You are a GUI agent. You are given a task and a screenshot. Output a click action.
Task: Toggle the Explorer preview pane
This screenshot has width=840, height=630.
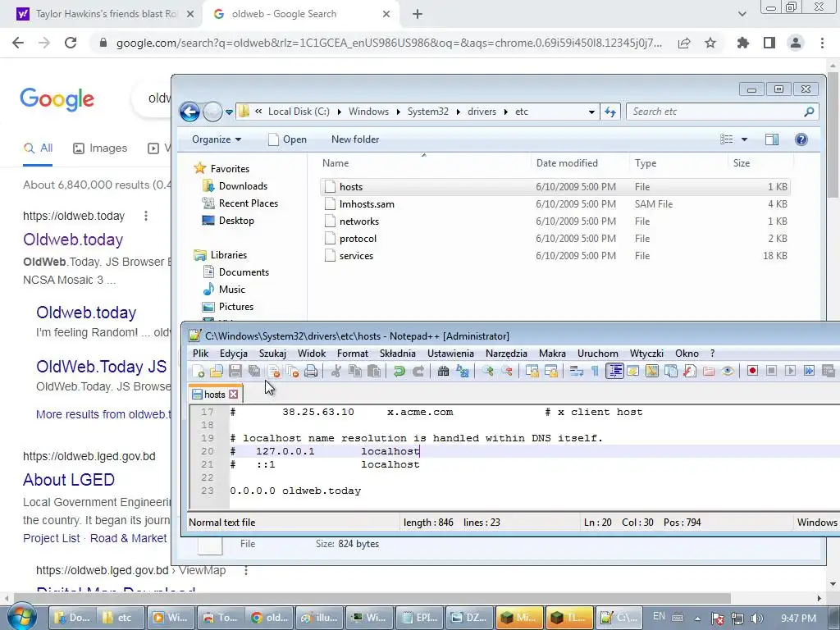772,139
